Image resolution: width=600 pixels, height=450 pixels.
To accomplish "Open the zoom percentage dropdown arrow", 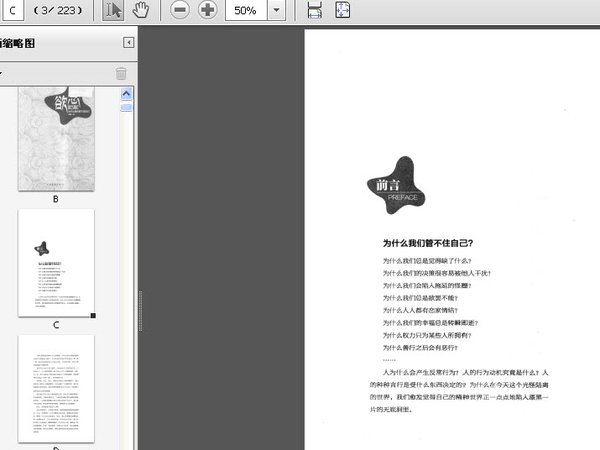I will tap(276, 11).
